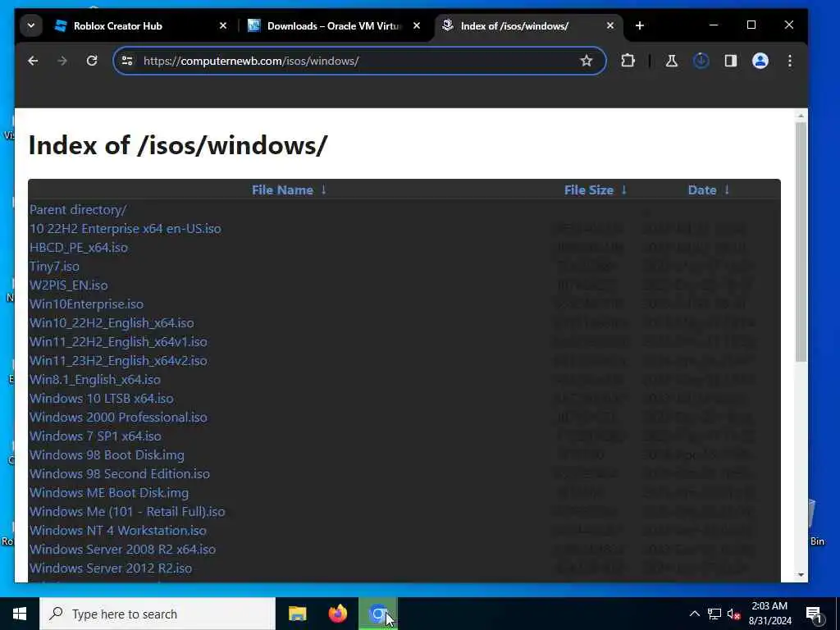The image size is (840, 630).
Task: Minimize the Chrome window
Action: coord(714,25)
